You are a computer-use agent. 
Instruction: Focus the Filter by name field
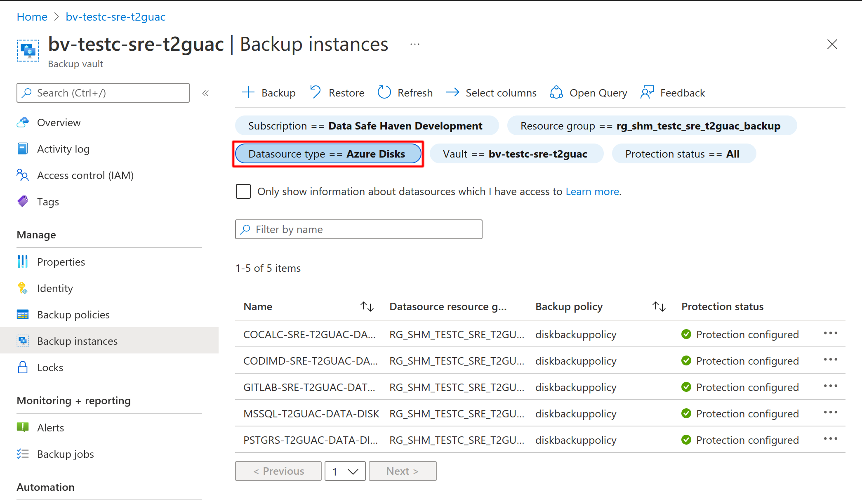pyautogui.click(x=359, y=229)
